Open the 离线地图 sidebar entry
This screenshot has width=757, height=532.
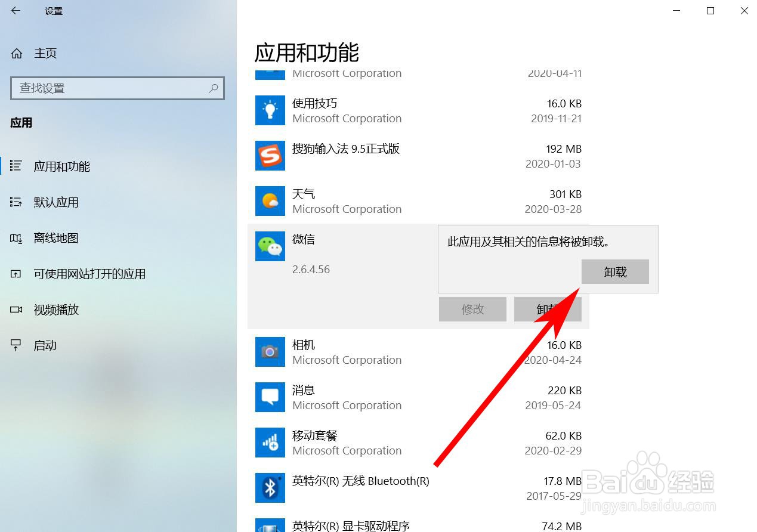[55, 238]
